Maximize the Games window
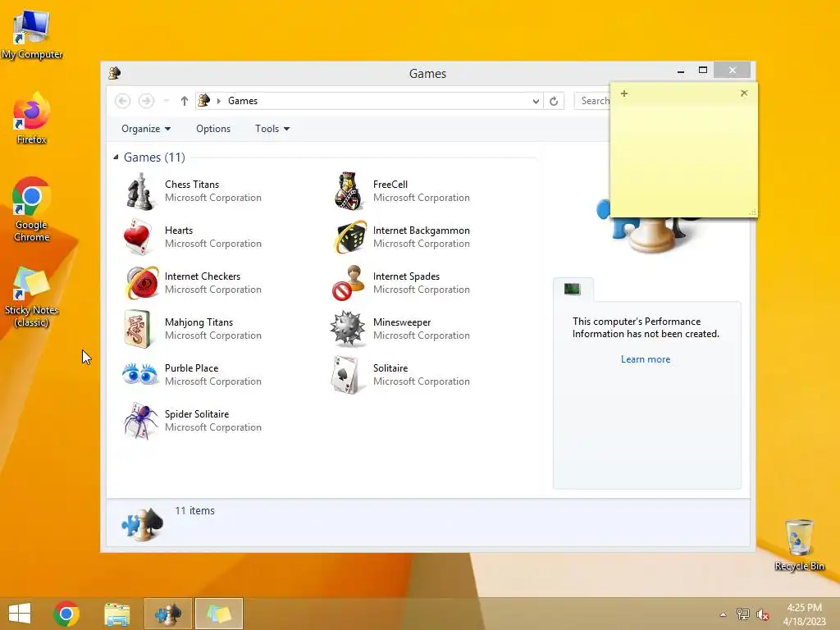Screen dimensions: 840x630 coord(703,71)
